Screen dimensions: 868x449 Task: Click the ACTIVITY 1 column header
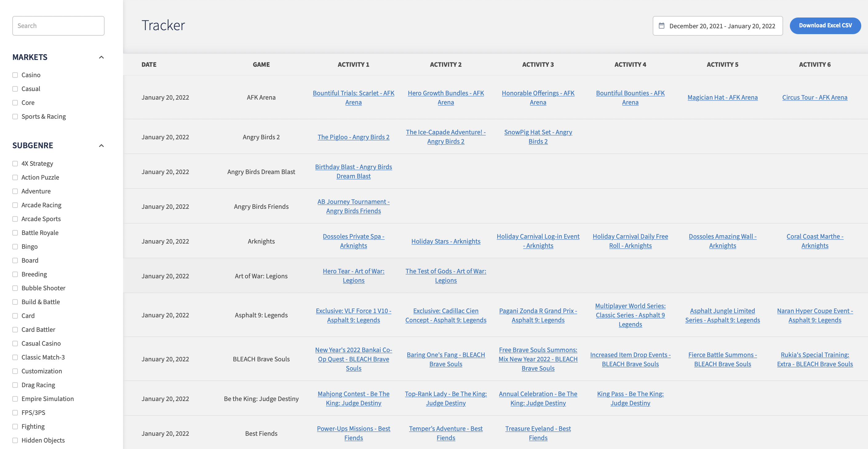353,64
